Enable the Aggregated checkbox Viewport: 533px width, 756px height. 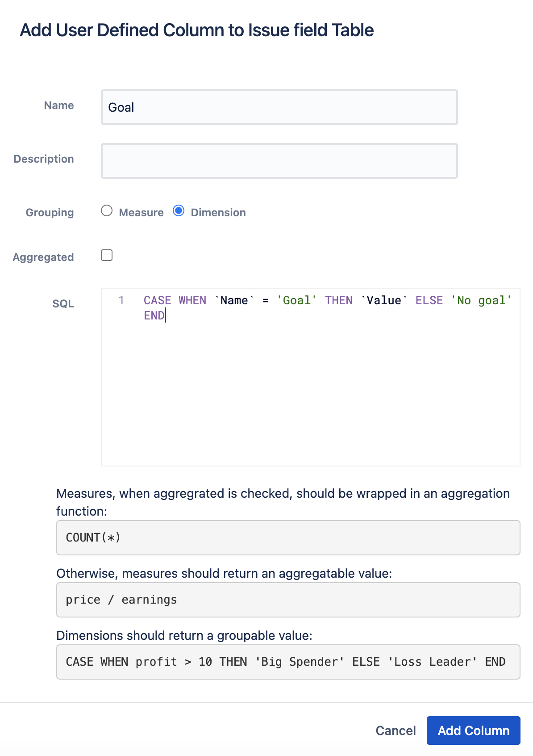tap(107, 255)
